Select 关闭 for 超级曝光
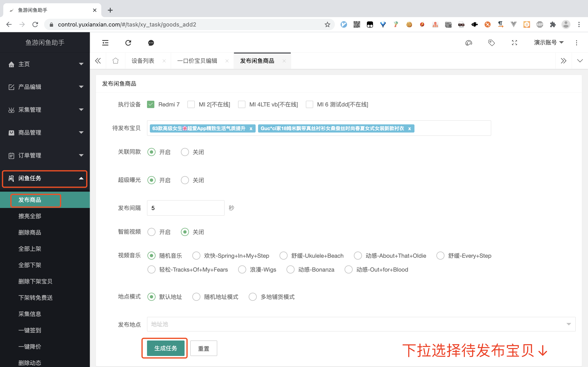This screenshot has height=367, width=588. coord(185,180)
